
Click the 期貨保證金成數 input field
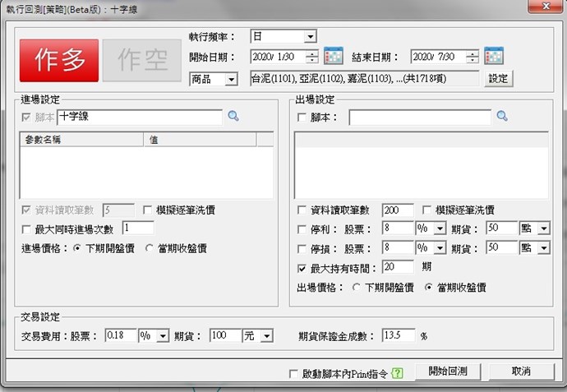click(x=399, y=336)
